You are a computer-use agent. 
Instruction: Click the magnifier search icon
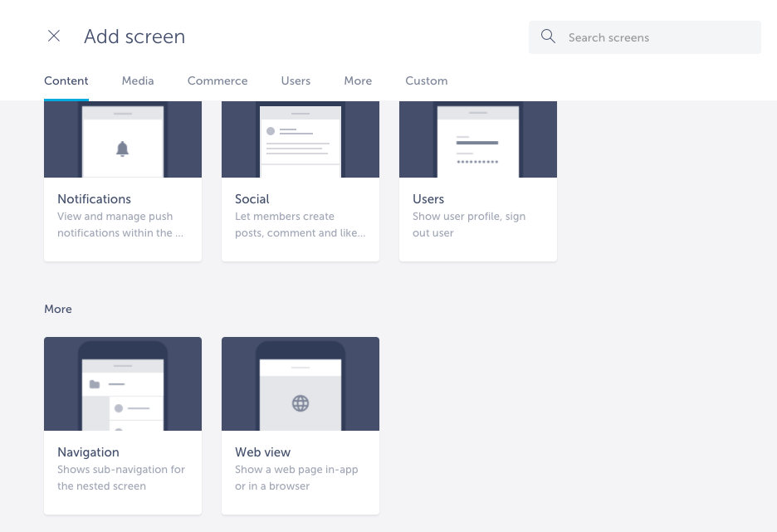(x=548, y=37)
